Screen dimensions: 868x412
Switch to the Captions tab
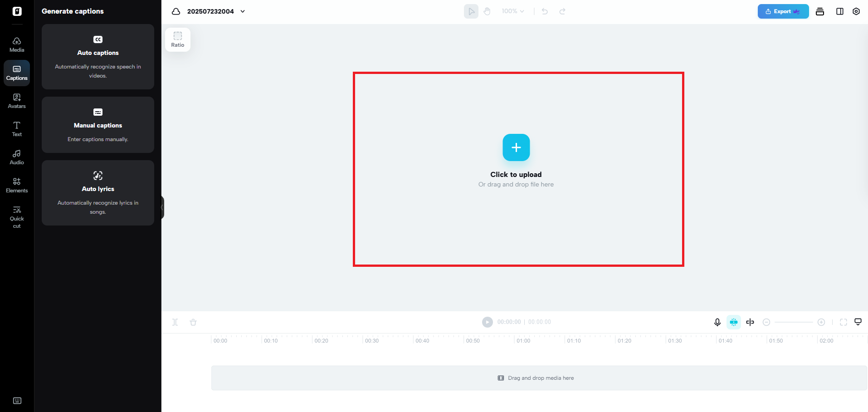[17, 73]
